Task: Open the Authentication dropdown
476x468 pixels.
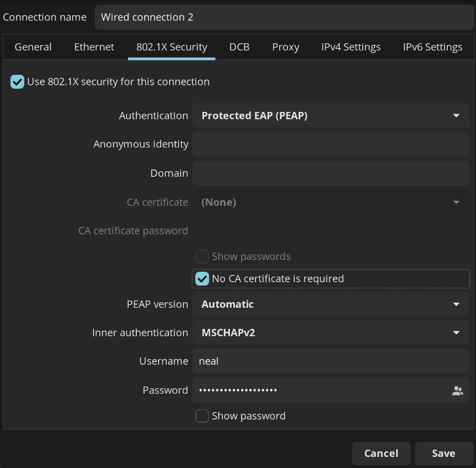Action: 331,116
